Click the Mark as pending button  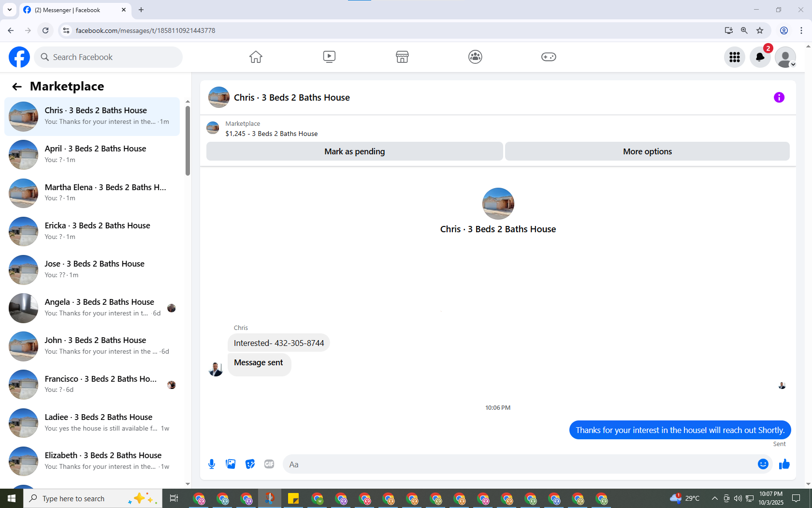click(x=355, y=151)
